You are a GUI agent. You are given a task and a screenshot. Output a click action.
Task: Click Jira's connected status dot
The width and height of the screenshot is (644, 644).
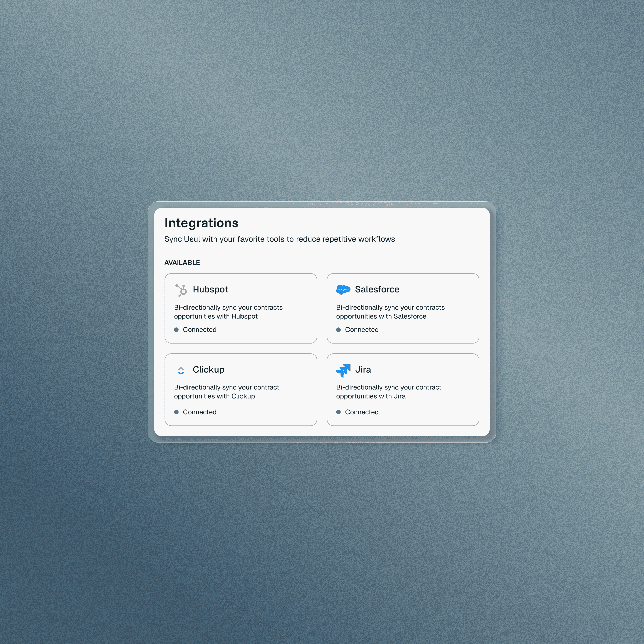click(338, 412)
